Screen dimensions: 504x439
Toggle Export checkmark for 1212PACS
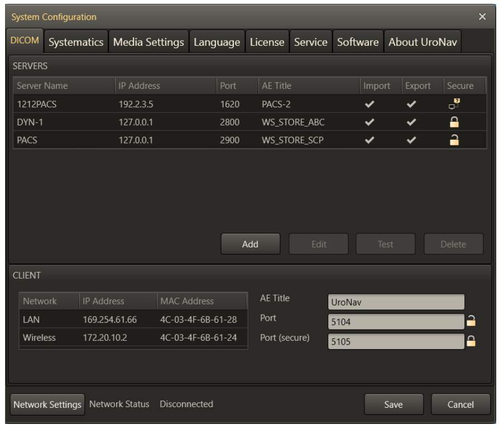tap(411, 104)
